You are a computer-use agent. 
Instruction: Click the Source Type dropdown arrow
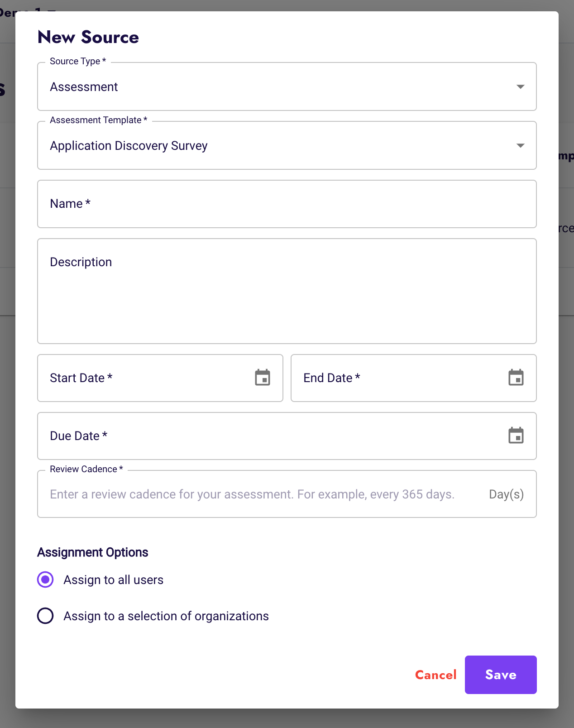tap(520, 86)
